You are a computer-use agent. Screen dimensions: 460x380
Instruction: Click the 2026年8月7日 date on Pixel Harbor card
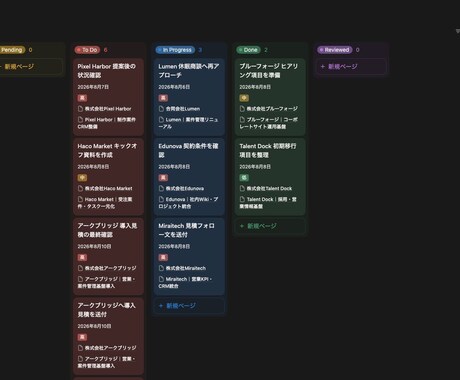93,87
